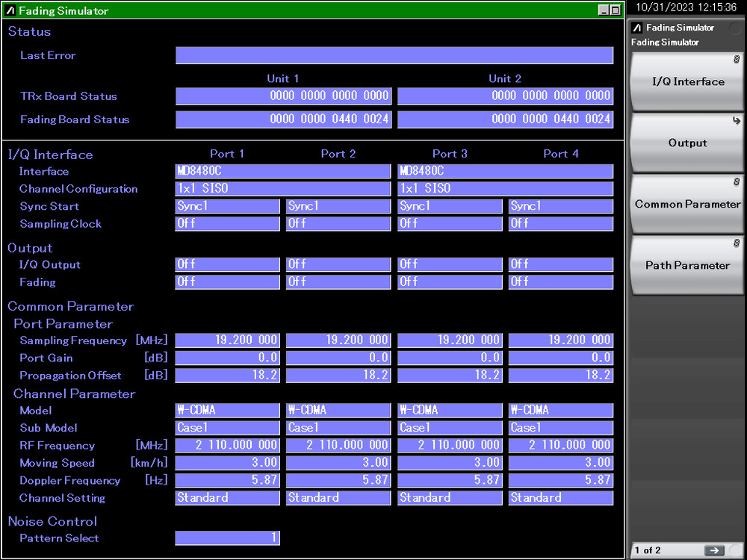Maximize the Fading Simulator window
The width and height of the screenshot is (747, 560).
point(615,10)
